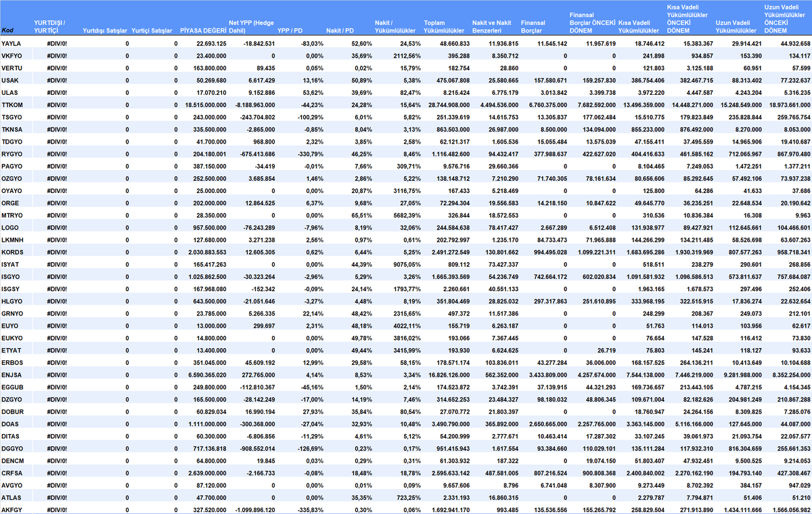Click the Toplam Yükümlülükler column header
Screen dimensions: 812x514
pos(444,26)
